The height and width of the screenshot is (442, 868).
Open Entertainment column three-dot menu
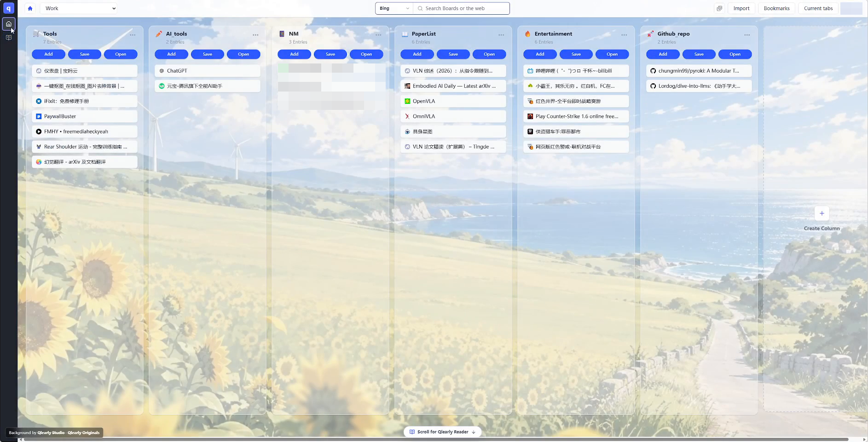(624, 35)
